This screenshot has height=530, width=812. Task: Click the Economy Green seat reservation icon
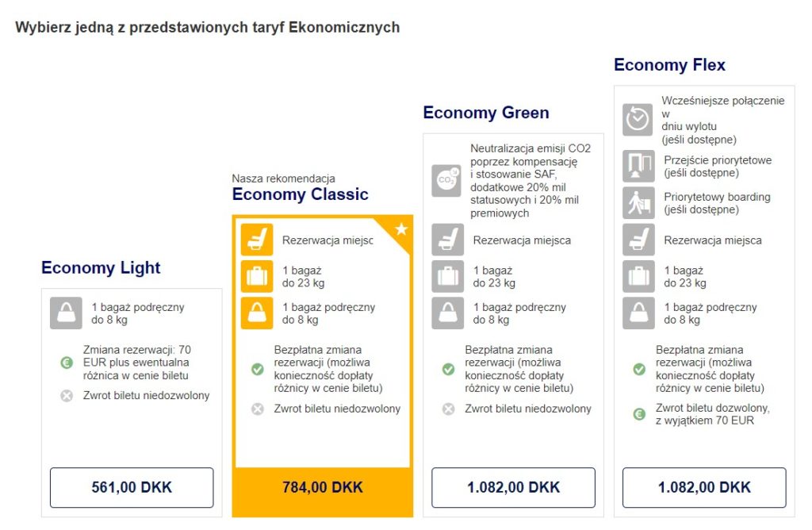click(x=447, y=240)
